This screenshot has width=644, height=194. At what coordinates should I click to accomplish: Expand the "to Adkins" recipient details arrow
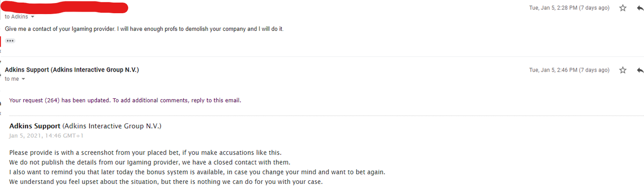[x=33, y=17]
